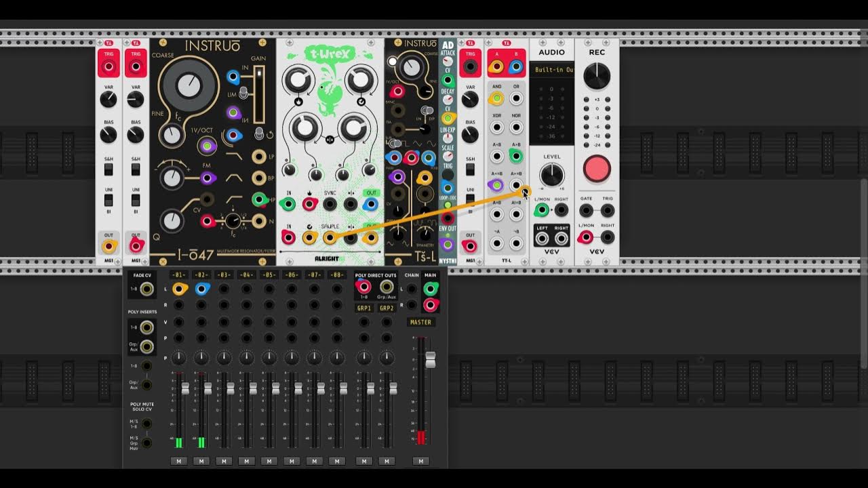Viewport: 868px width, 488px height.
Task: Click the FADE CV 1-8 jack on mixer
Action: [146, 289]
